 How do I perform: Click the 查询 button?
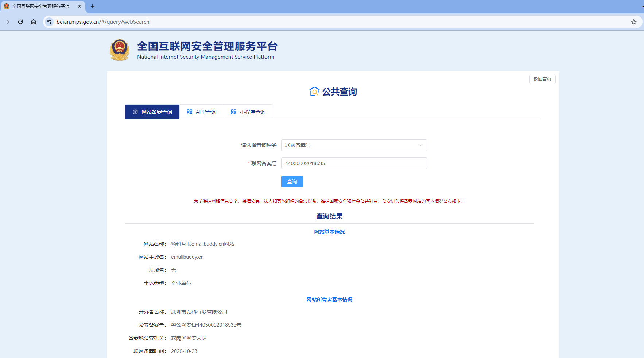pyautogui.click(x=292, y=182)
